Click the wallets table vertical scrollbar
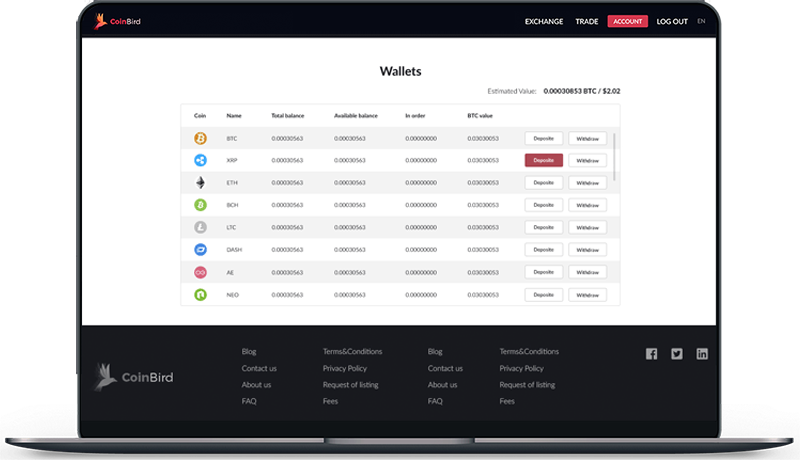This screenshot has width=800, height=460. click(615, 157)
